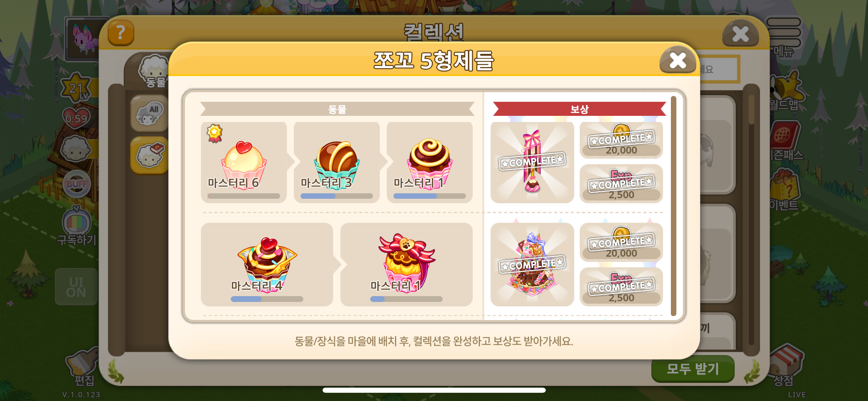Switch to the sheep with book tab

(x=149, y=155)
